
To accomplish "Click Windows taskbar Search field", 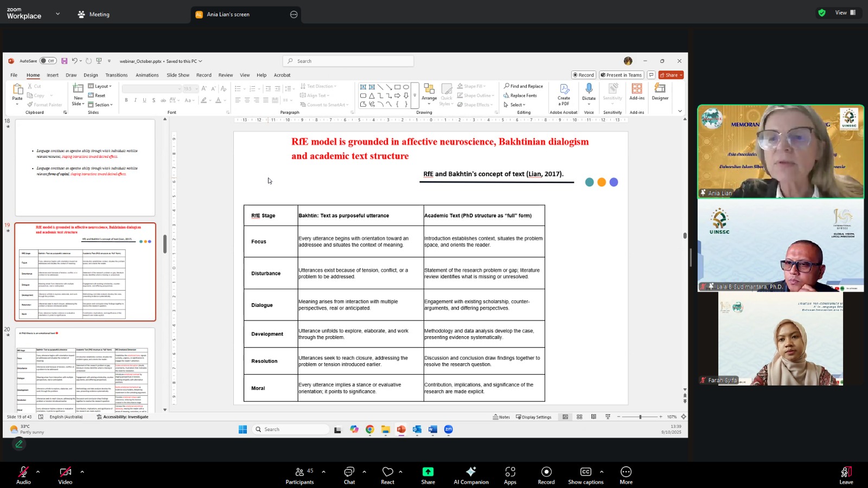I will [x=291, y=429].
